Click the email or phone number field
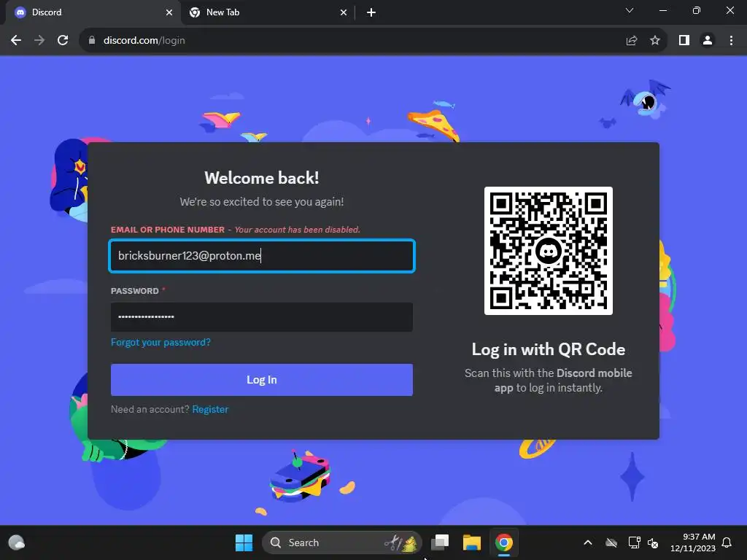The height and width of the screenshot is (560, 747). coord(262,256)
